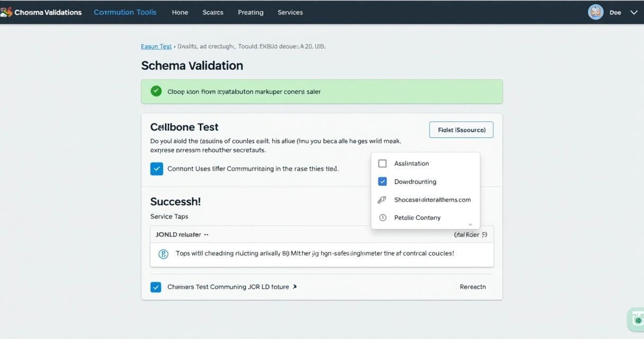The image size is (644, 339).
Task: Enable the Asslintation checkbox
Action: [x=382, y=164]
